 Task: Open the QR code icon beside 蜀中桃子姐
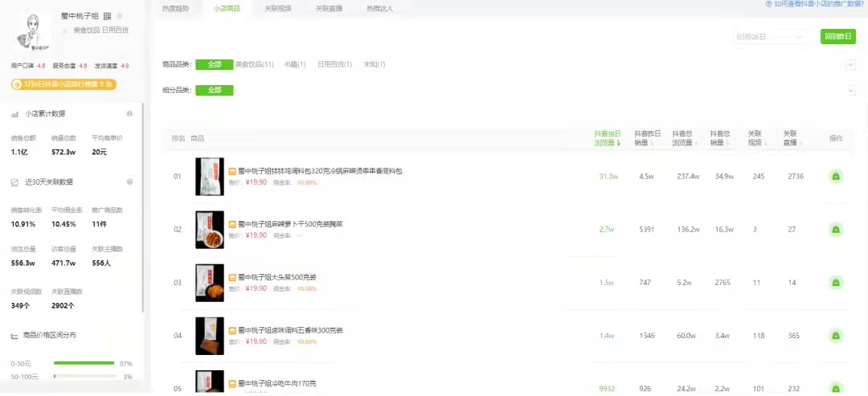click(x=108, y=16)
